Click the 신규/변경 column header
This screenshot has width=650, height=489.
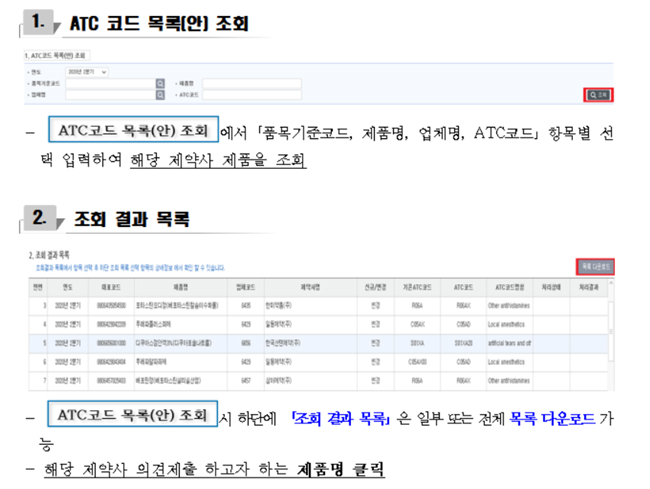pos(376,287)
